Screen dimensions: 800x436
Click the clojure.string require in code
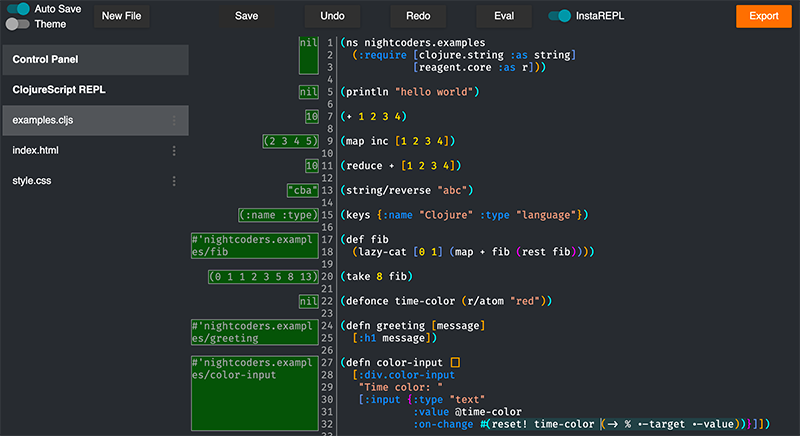[494, 55]
